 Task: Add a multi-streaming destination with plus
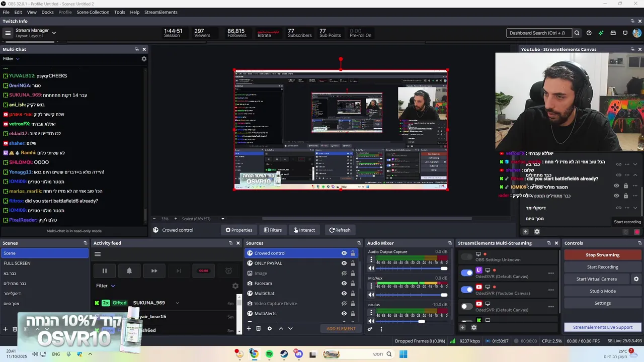click(462, 328)
